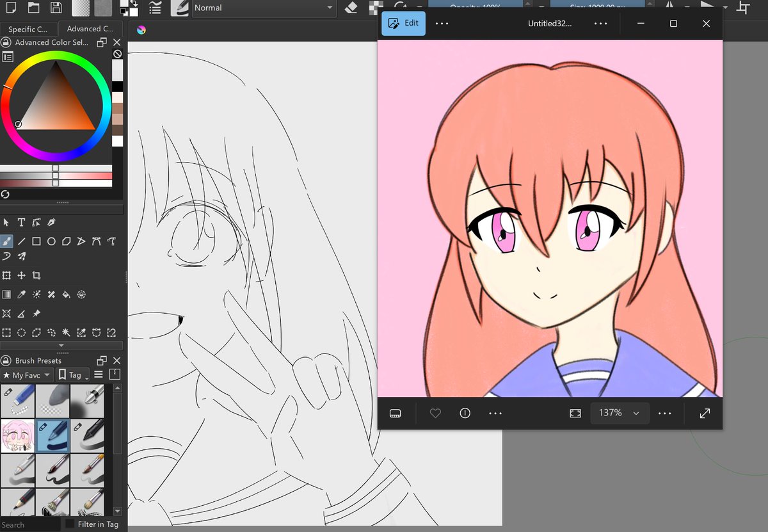Float the Brush Presets docker
This screenshot has width=768, height=532.
coord(102,360)
